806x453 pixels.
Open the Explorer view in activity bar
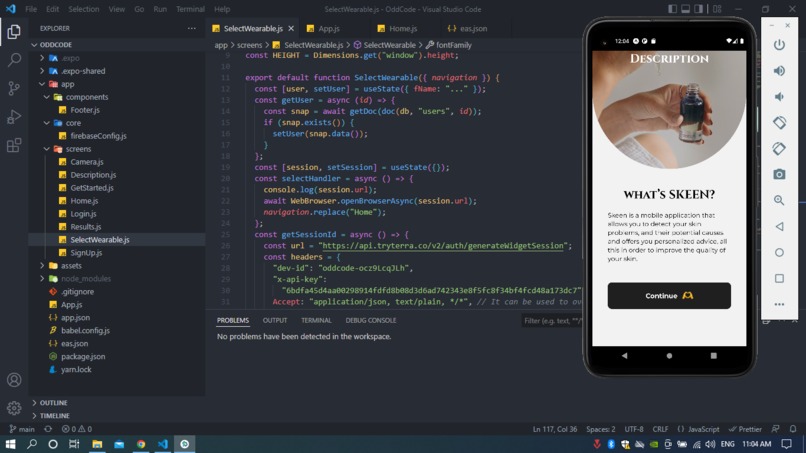(14, 32)
